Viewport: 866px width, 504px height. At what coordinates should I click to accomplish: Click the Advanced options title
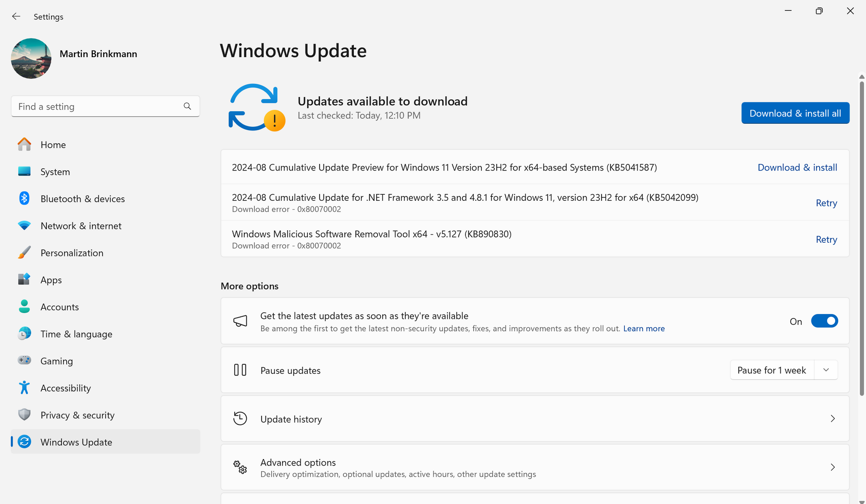coord(298,462)
